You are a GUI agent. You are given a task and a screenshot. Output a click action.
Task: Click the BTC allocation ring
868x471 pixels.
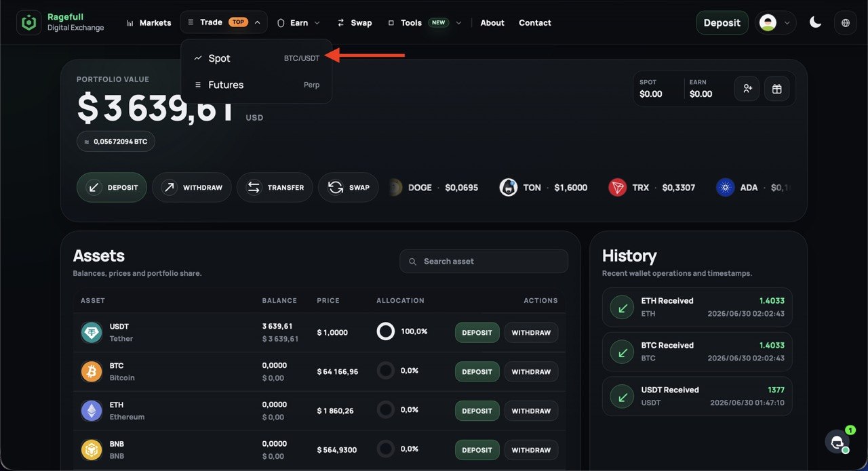click(x=386, y=371)
